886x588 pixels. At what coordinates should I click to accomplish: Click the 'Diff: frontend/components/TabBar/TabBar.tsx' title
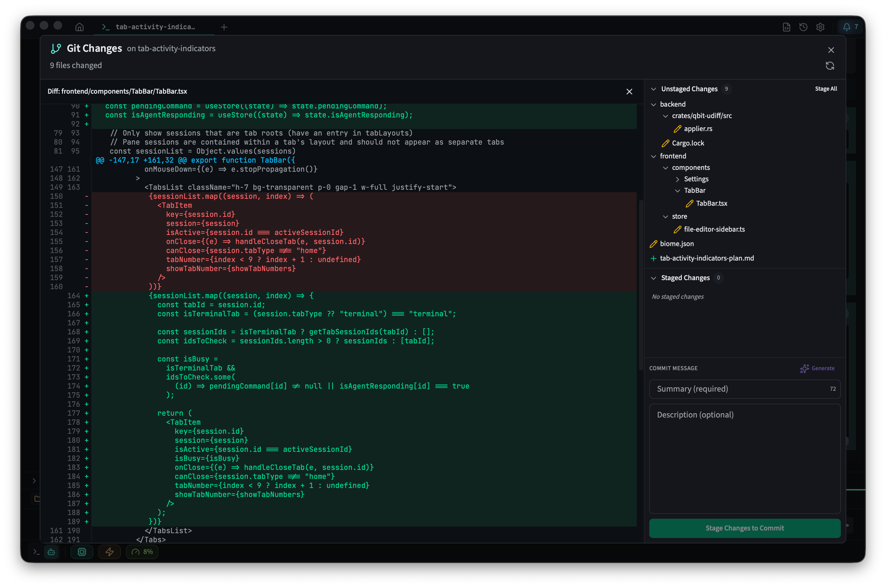pyautogui.click(x=117, y=91)
